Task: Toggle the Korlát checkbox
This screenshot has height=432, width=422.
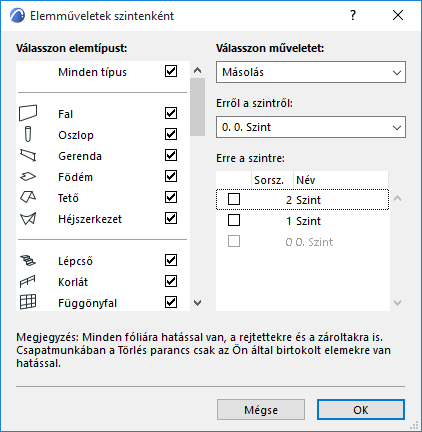Action: coord(171,281)
